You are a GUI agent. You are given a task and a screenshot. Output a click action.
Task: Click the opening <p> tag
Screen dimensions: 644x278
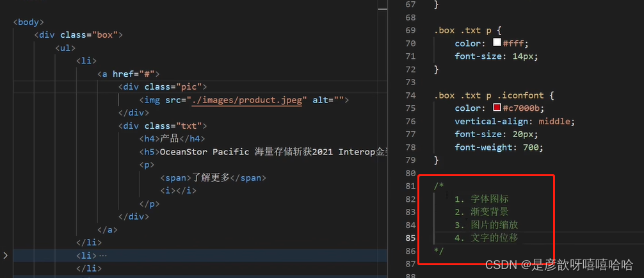147,165
